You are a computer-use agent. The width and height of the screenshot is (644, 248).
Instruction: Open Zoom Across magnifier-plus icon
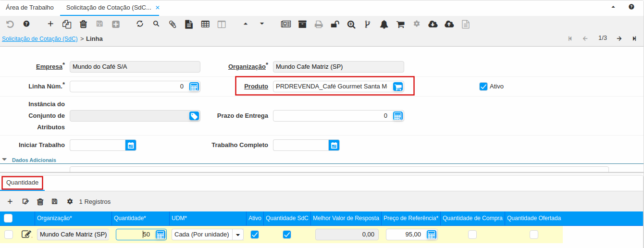click(351, 24)
